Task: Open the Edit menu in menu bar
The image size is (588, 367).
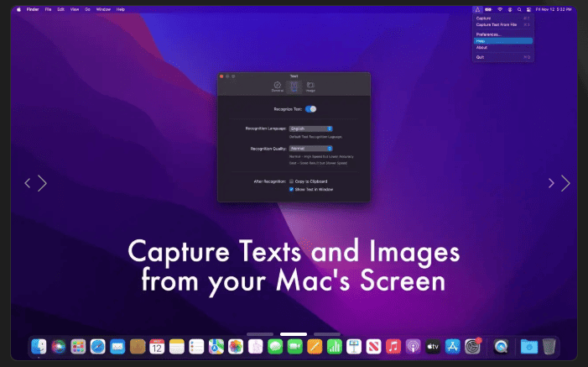Action: 60,9
